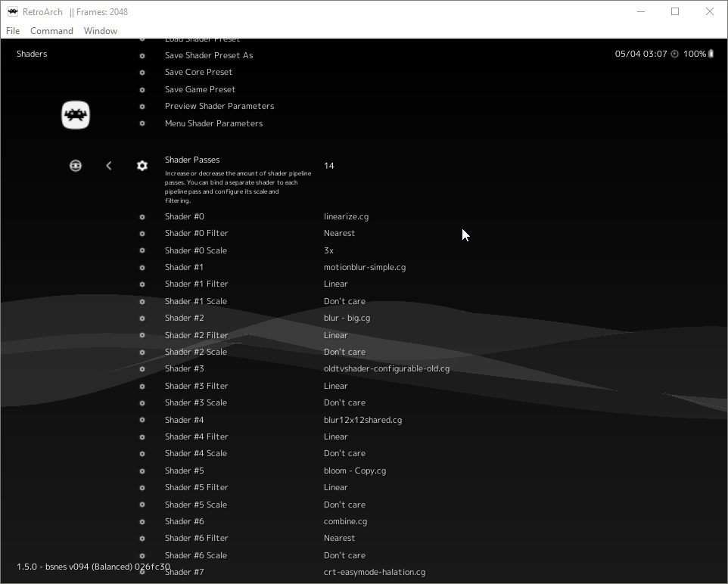Viewport: 728px width, 584px height.
Task: Change the motionblur-simple.cg shader value
Action: click(x=365, y=267)
